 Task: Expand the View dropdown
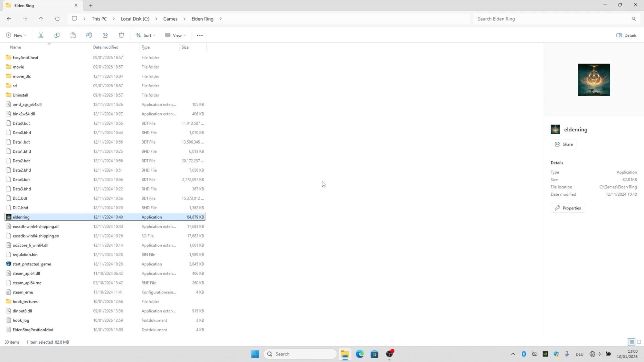tap(175, 35)
